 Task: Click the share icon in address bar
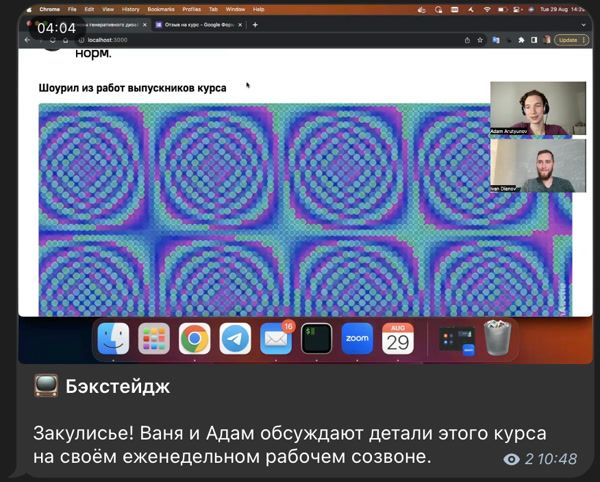click(x=467, y=40)
